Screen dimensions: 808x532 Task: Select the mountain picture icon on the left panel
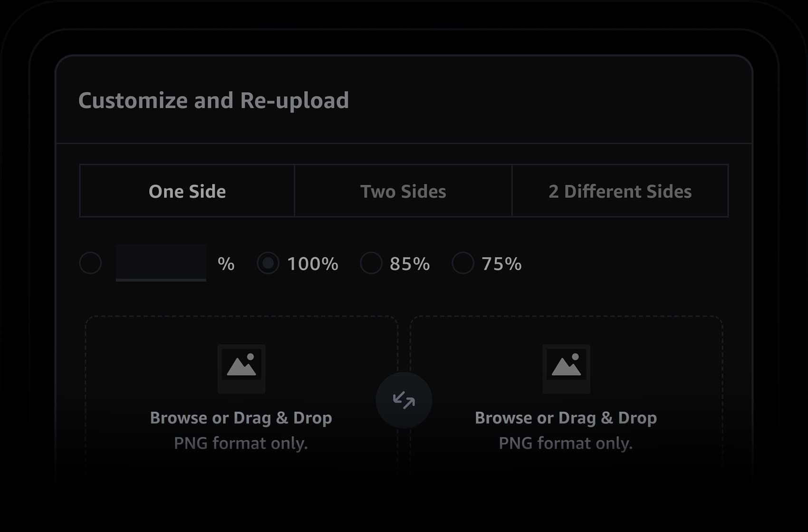(241, 368)
